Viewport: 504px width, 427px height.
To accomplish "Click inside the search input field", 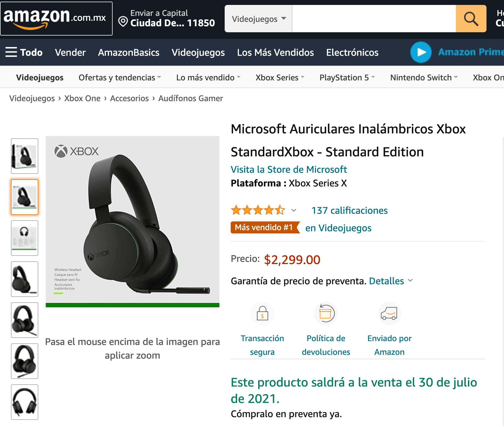I will (374, 19).
